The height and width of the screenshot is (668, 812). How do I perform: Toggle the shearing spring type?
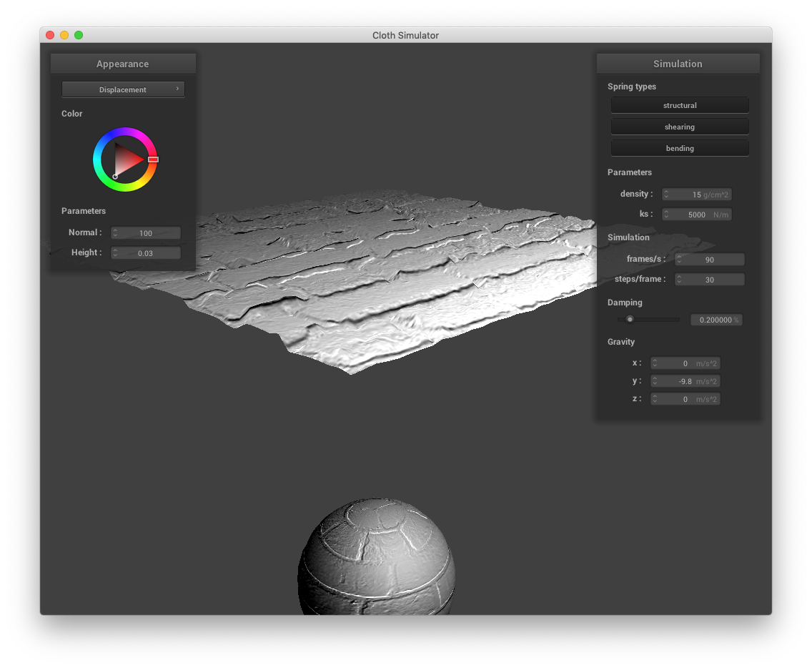click(680, 127)
